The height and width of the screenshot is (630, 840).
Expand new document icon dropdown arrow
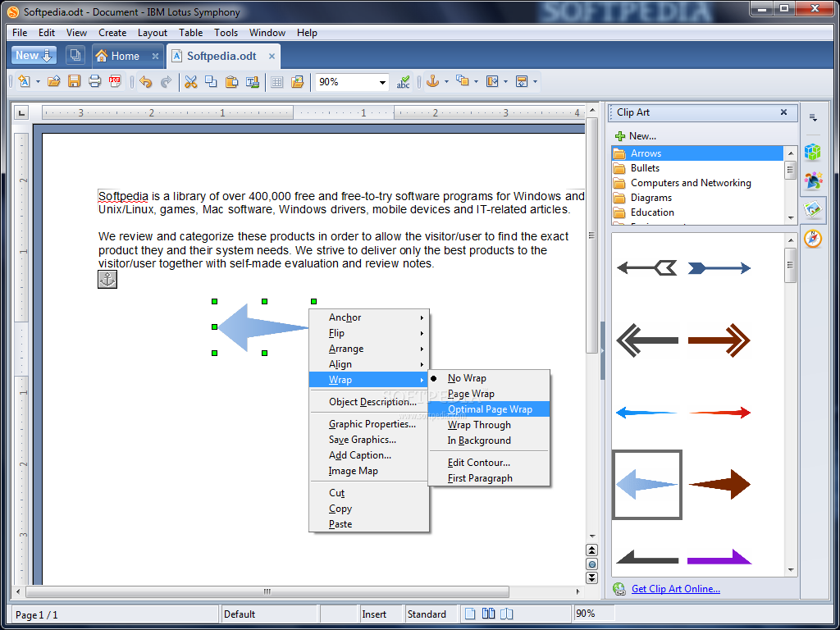(38, 82)
